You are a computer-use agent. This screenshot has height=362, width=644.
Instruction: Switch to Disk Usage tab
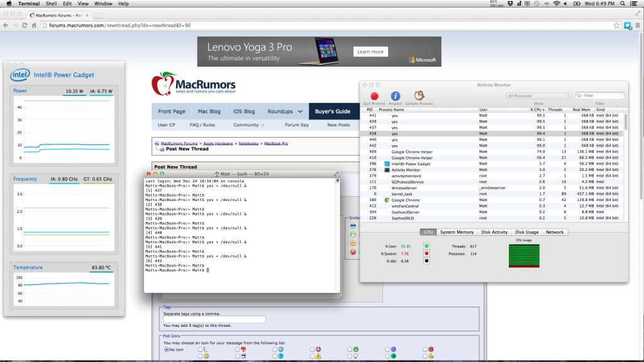point(526,233)
